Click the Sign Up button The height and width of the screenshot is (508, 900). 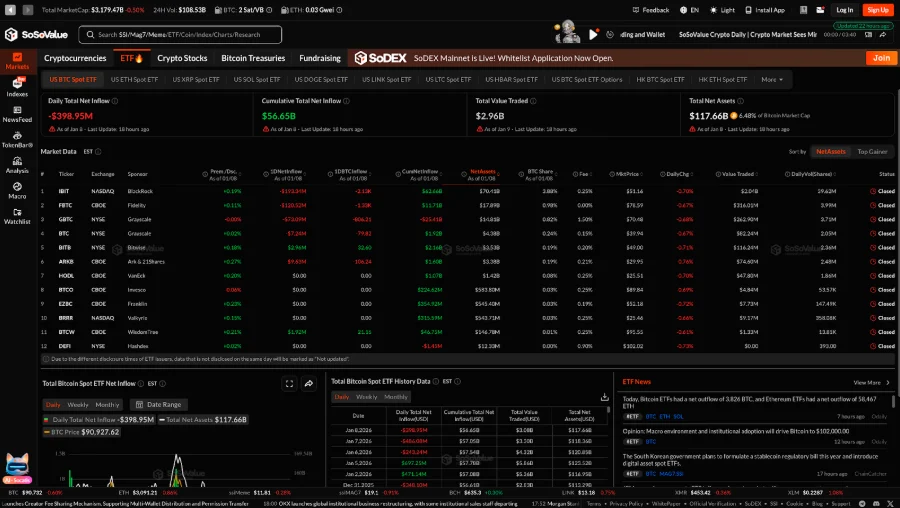click(877, 10)
